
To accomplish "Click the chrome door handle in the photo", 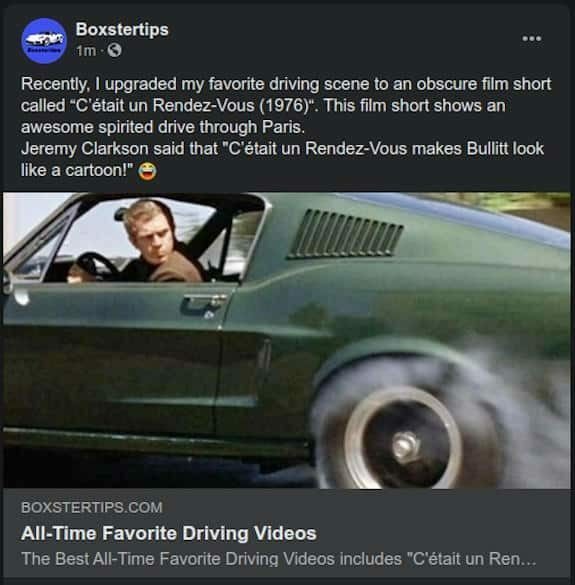I will [x=203, y=303].
